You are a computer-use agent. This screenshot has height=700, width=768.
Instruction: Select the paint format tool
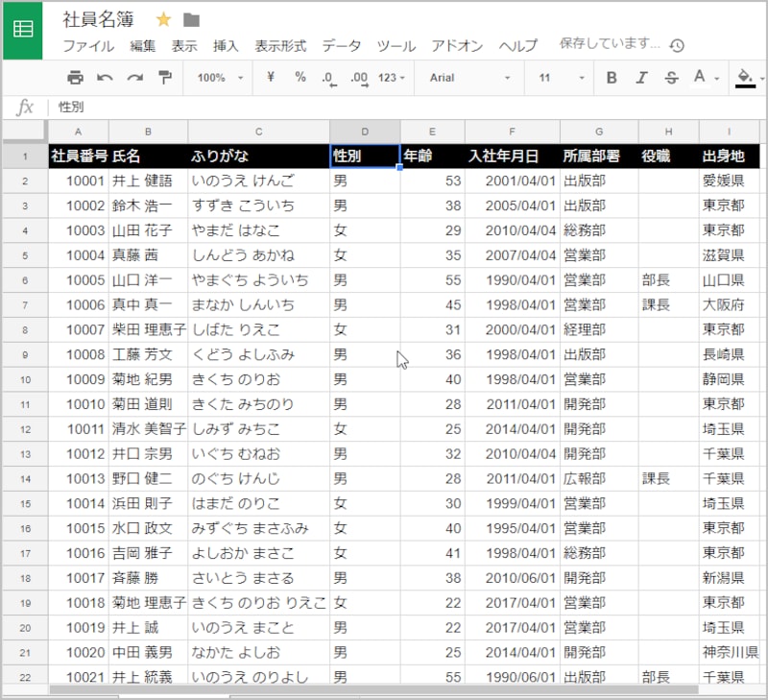[166, 78]
